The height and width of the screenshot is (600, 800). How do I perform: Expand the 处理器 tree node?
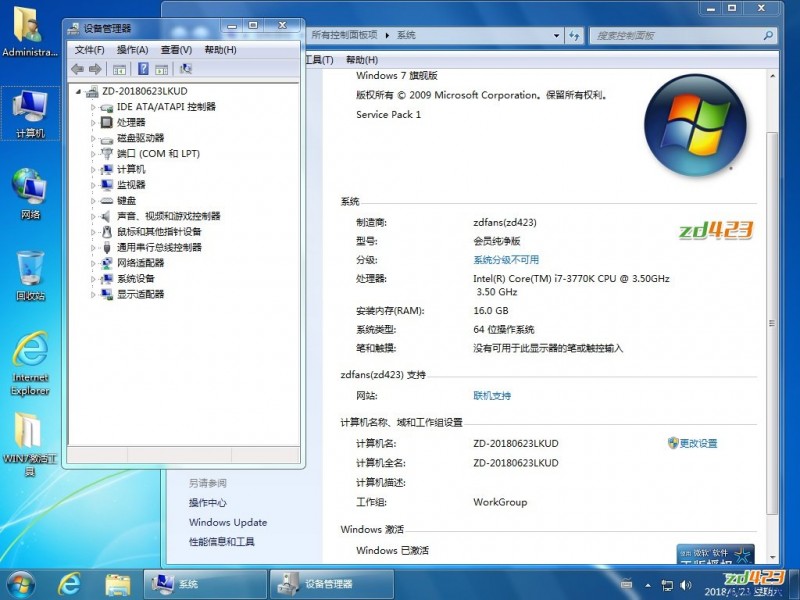93,123
